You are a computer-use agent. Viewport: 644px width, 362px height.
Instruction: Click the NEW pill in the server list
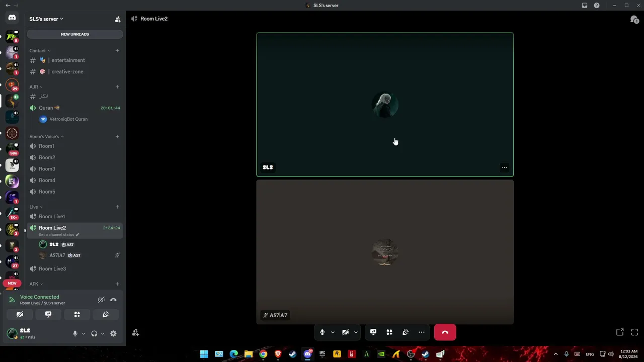click(12, 283)
